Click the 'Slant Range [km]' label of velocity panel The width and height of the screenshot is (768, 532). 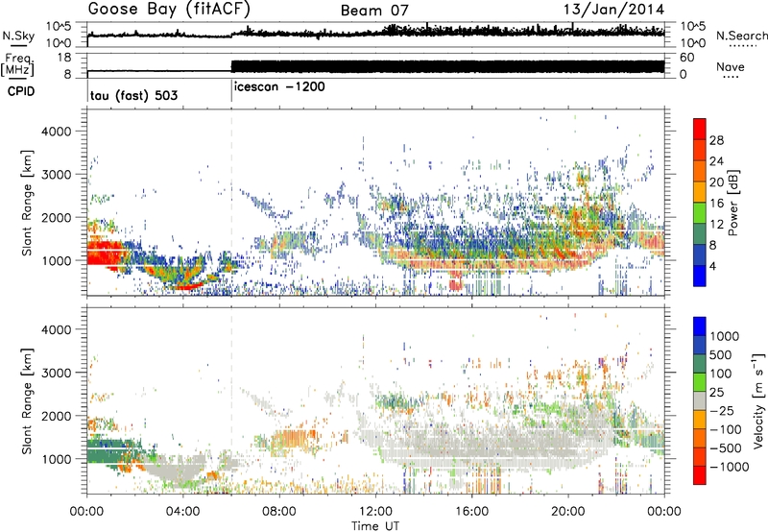pos(27,401)
